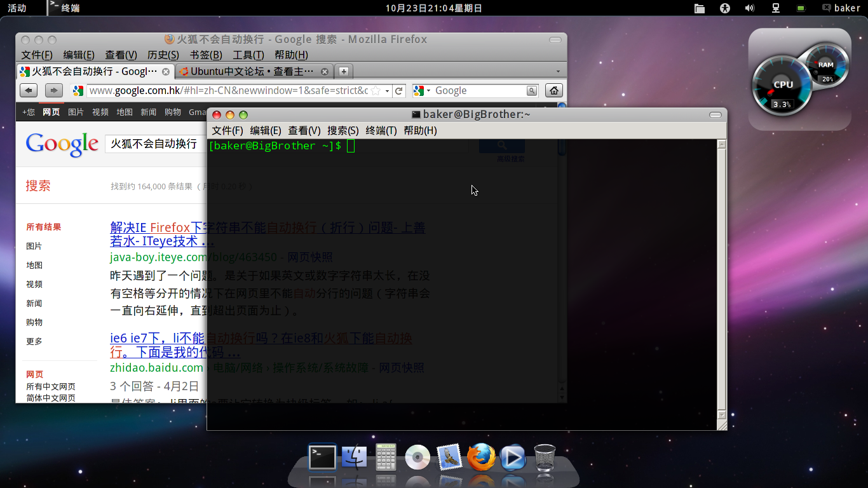Viewport: 868px width, 488px height.
Task: Click the terminal's vertical scrollbar
Action: coord(721,280)
